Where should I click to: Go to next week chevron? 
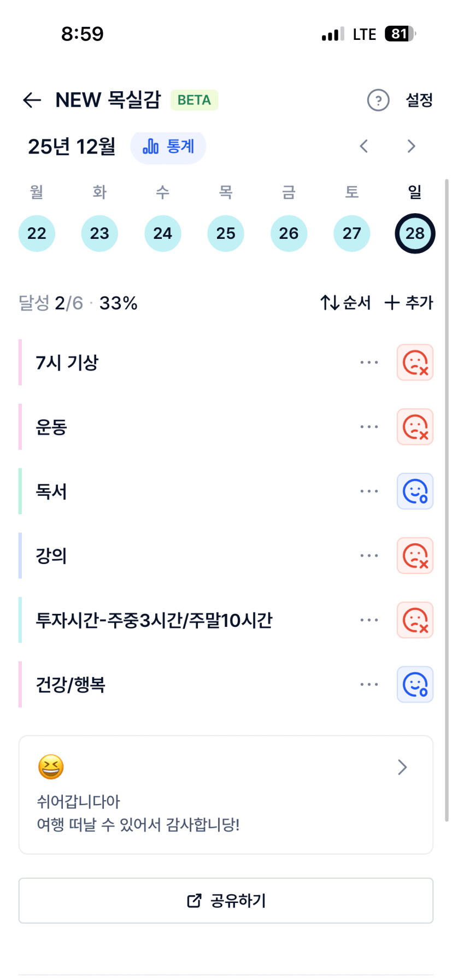click(x=411, y=146)
